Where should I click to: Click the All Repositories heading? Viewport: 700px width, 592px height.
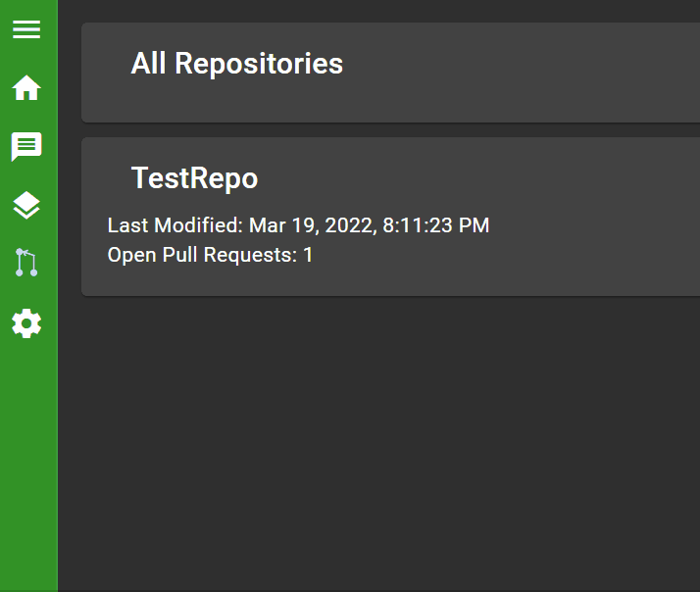click(236, 64)
